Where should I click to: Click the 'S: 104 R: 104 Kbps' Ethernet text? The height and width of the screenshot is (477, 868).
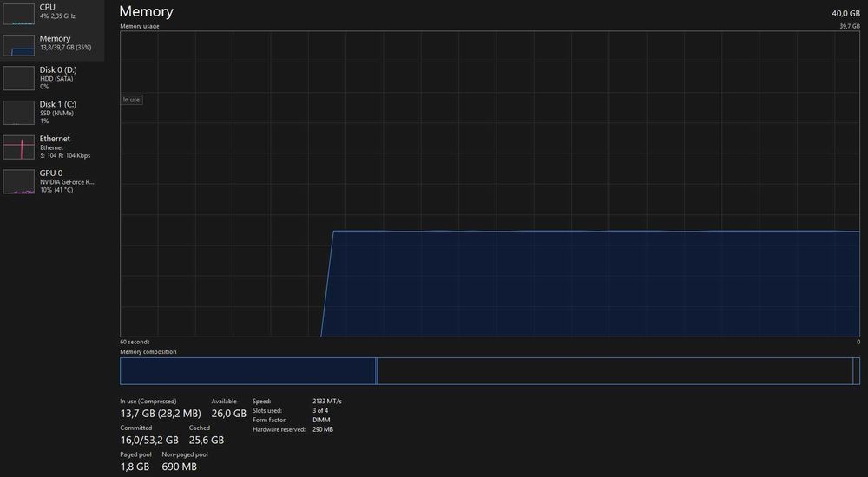pos(65,155)
